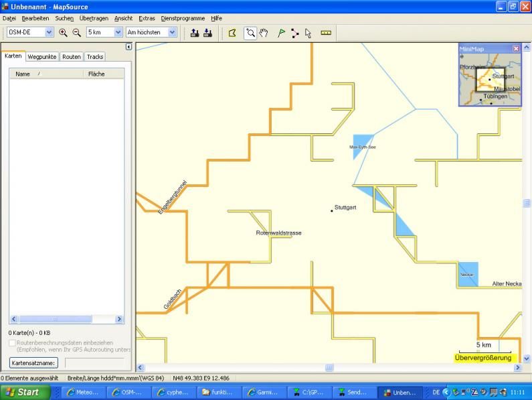The image size is (532, 400).
Task: Expand hidden system tray icons arrow
Action: point(446,392)
